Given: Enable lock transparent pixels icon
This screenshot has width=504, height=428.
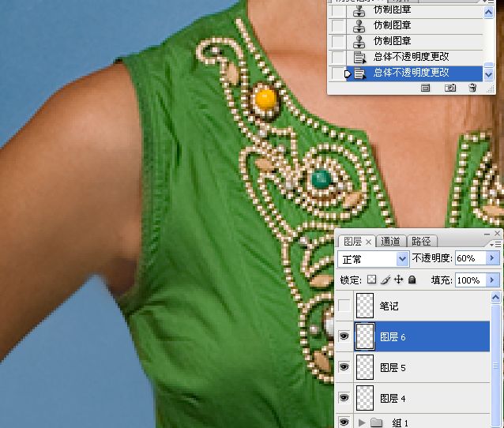Looking at the screenshot, I should coord(371,280).
